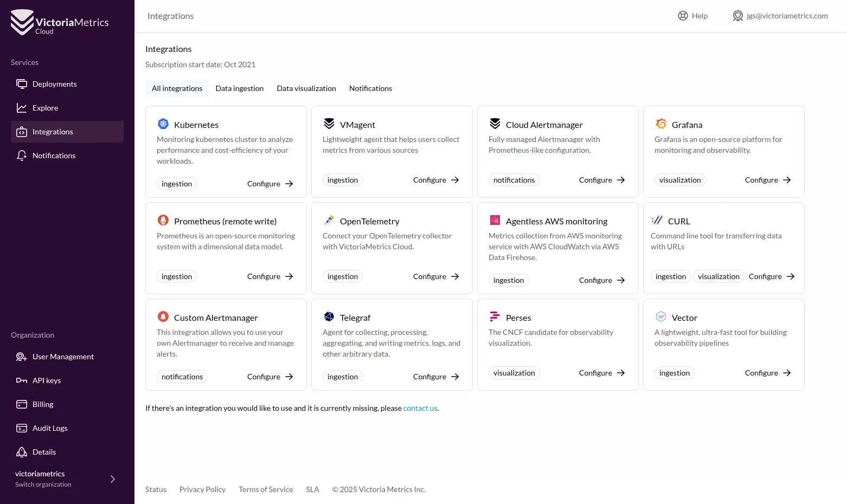The image size is (847, 504).
Task: Click the Prometheus remote write logo icon
Action: pyautogui.click(x=163, y=220)
